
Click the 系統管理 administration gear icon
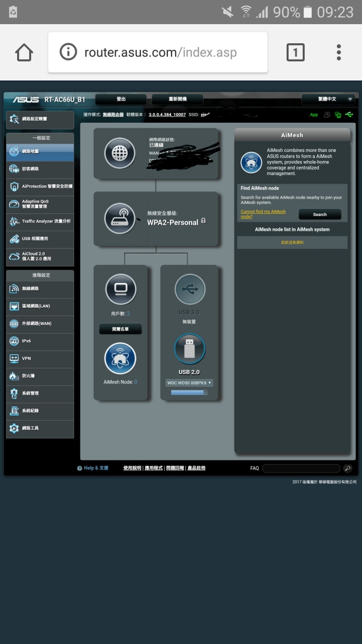coord(14,393)
